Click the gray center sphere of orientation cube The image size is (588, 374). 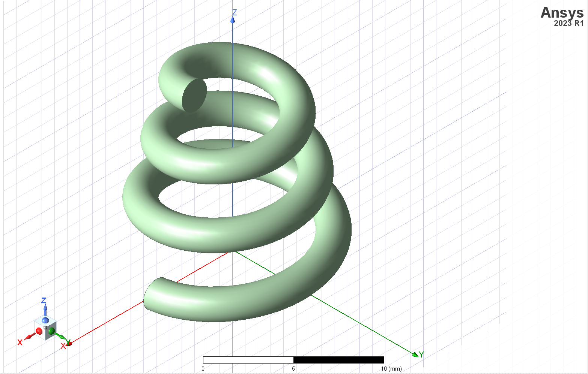click(45, 328)
